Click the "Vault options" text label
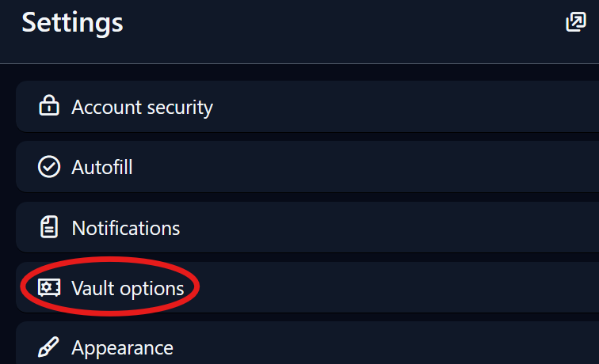The width and height of the screenshot is (599, 364). coord(128,288)
